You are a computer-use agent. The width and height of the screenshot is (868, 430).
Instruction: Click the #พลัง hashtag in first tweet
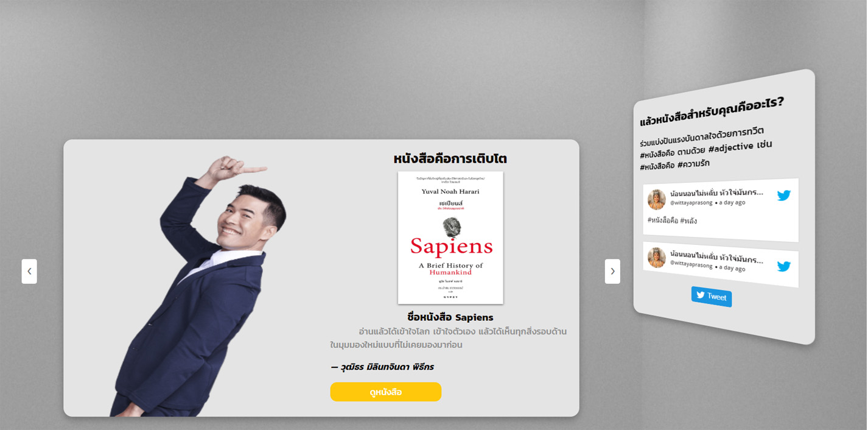688,220
